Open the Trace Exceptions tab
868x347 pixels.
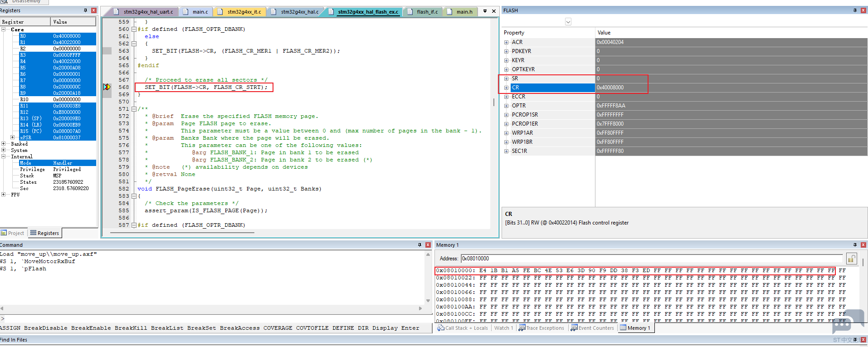click(541, 328)
